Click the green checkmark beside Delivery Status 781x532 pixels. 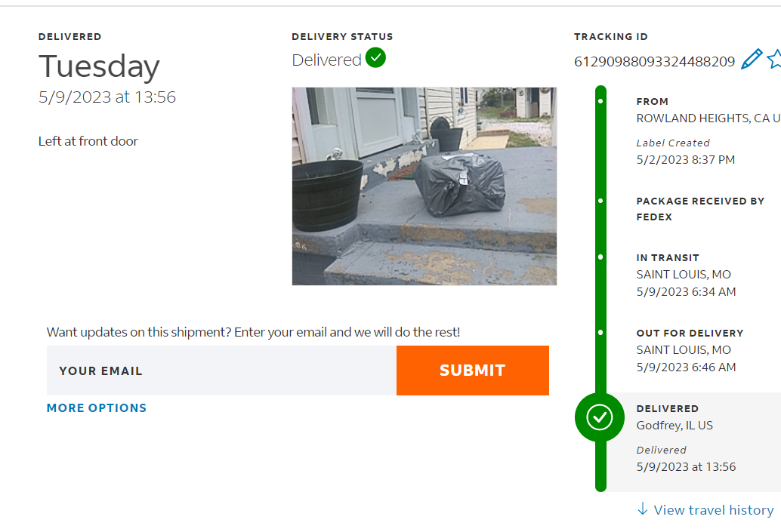[375, 57]
